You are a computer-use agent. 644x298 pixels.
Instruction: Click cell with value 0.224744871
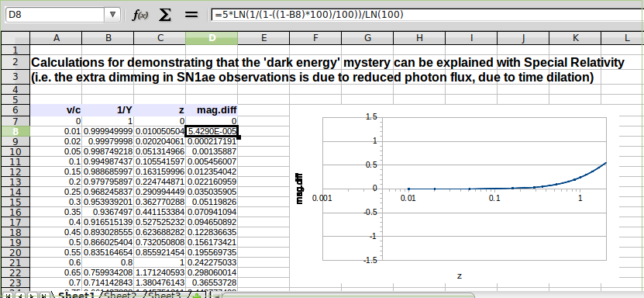(160, 182)
